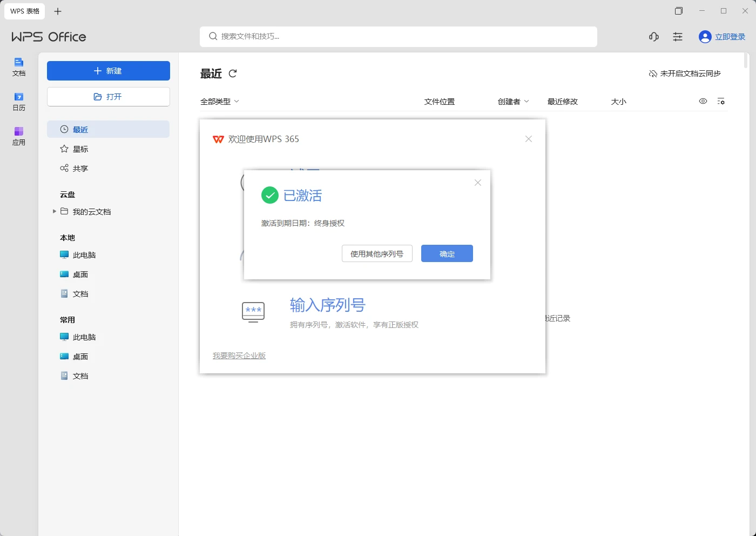The height and width of the screenshot is (536, 756).
Task: Refresh the 最近 list with reload icon
Action: 233,73
